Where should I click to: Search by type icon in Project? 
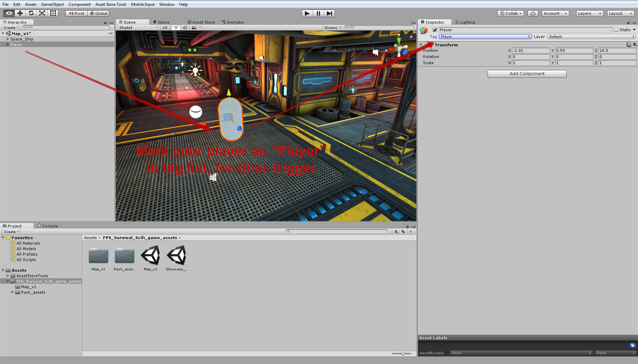(x=396, y=232)
